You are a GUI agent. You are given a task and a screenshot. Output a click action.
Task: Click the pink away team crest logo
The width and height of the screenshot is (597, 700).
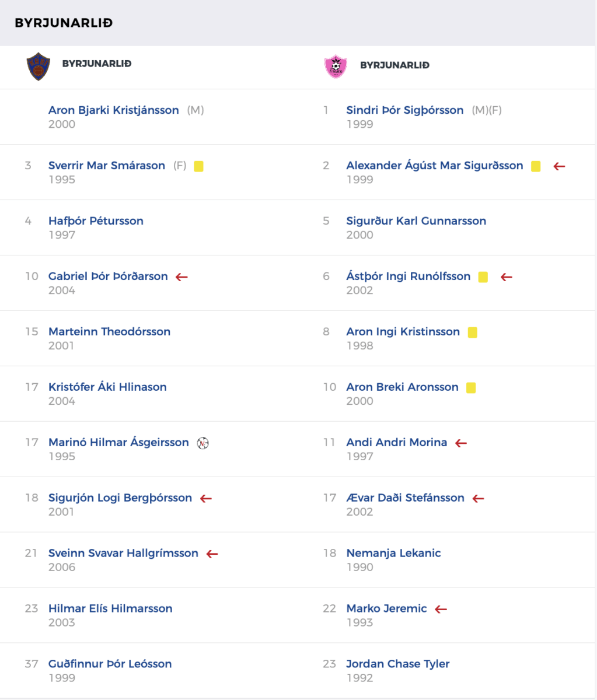(336, 66)
